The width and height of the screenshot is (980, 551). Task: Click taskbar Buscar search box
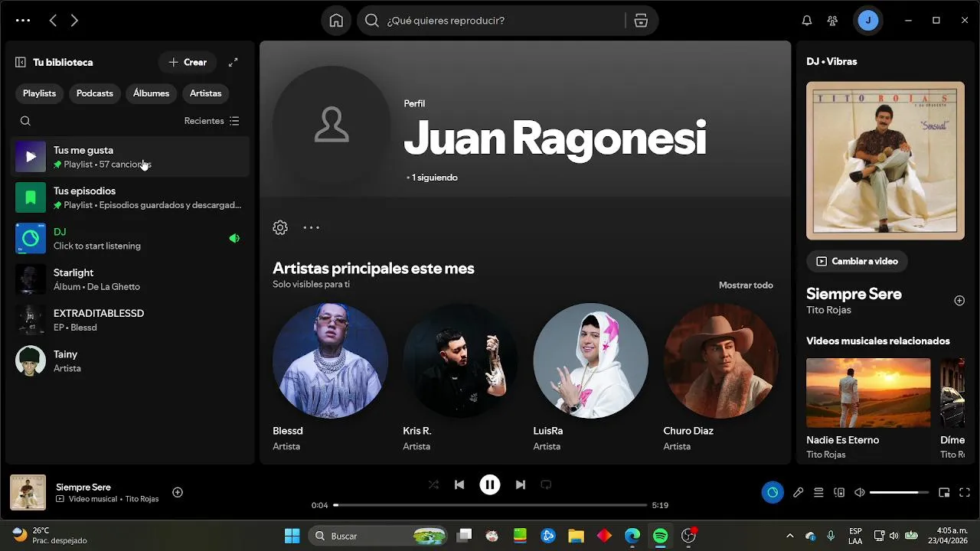click(x=379, y=536)
